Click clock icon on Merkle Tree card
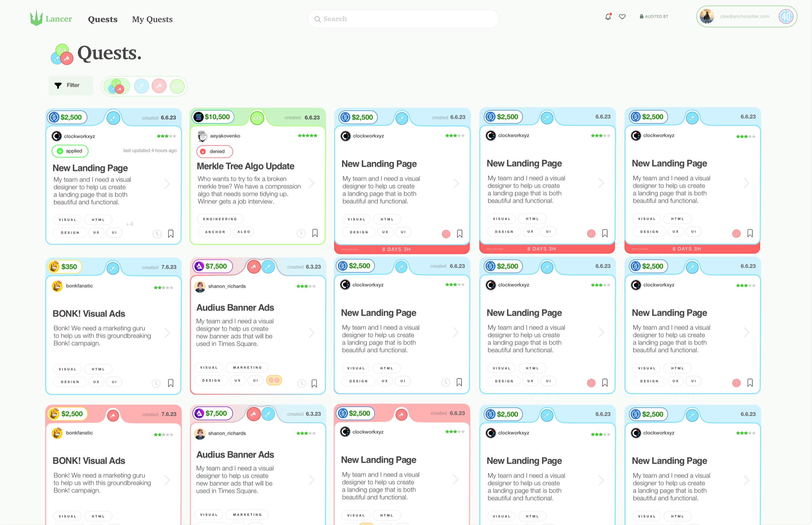The width and height of the screenshot is (812, 525). pos(301,233)
